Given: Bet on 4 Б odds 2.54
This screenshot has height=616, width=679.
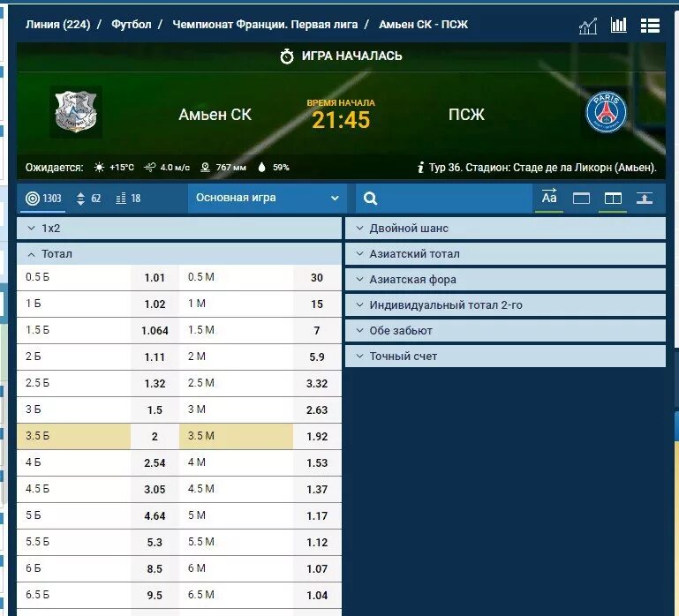Looking at the screenshot, I should 155,462.
